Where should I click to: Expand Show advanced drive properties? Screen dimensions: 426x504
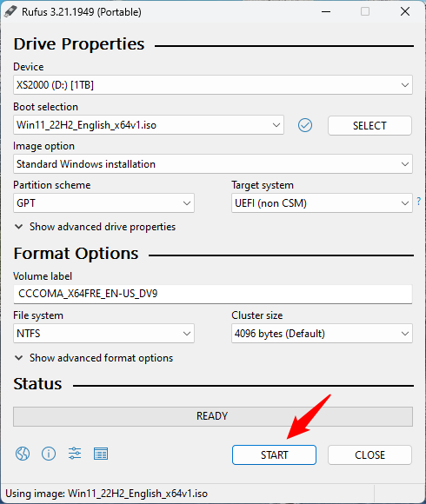[95, 227]
